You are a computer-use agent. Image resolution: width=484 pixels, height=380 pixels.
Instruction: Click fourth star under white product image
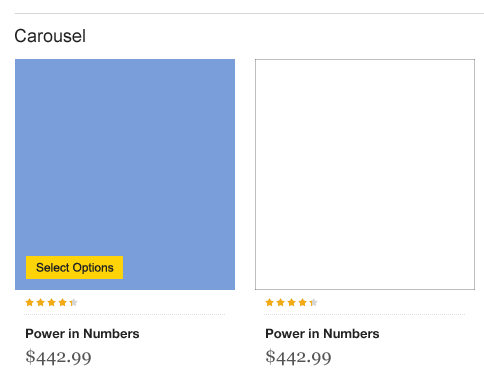(303, 302)
